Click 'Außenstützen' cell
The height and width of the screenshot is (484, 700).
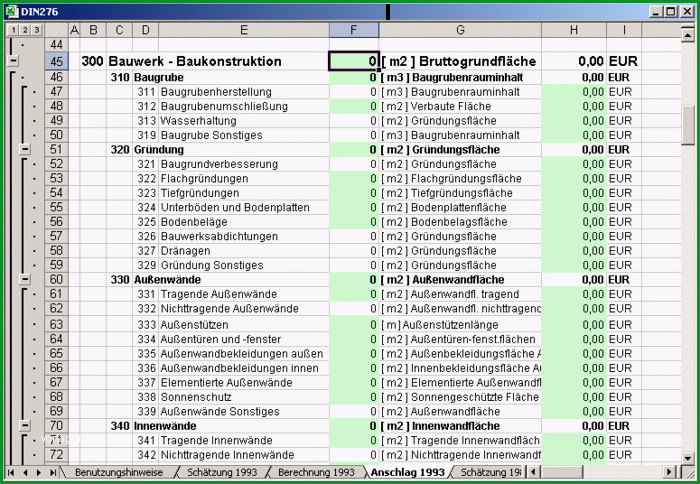point(244,325)
